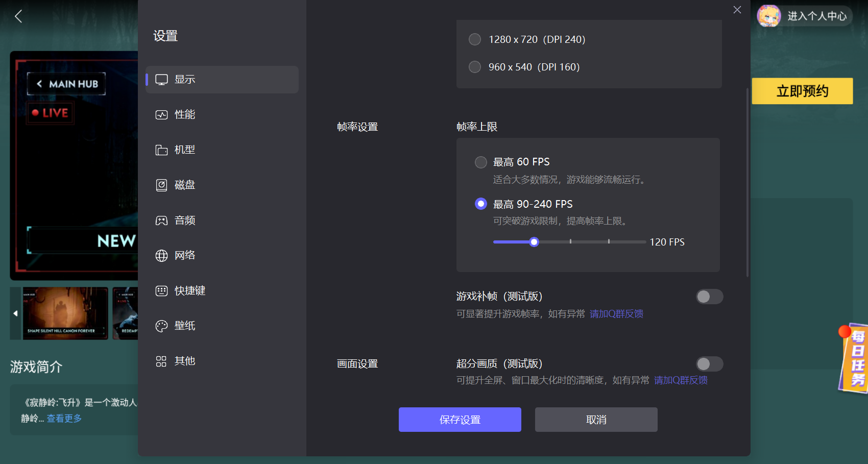Viewport: 868px width, 464px height.
Task: Click the 其他 grid icon
Action: pyautogui.click(x=161, y=361)
